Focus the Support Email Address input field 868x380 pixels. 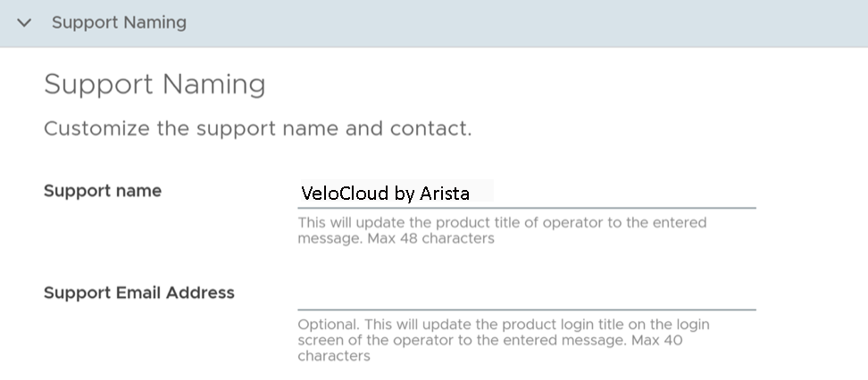526,294
